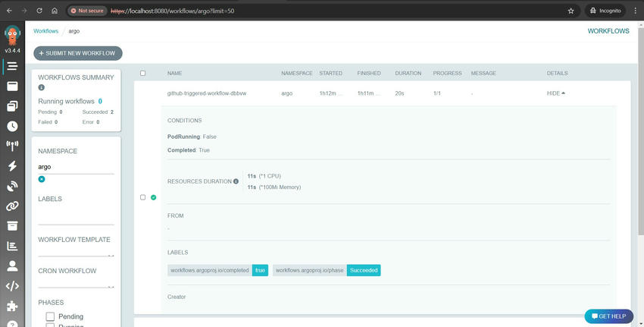Open Archived Workflows box icon

[12, 226]
